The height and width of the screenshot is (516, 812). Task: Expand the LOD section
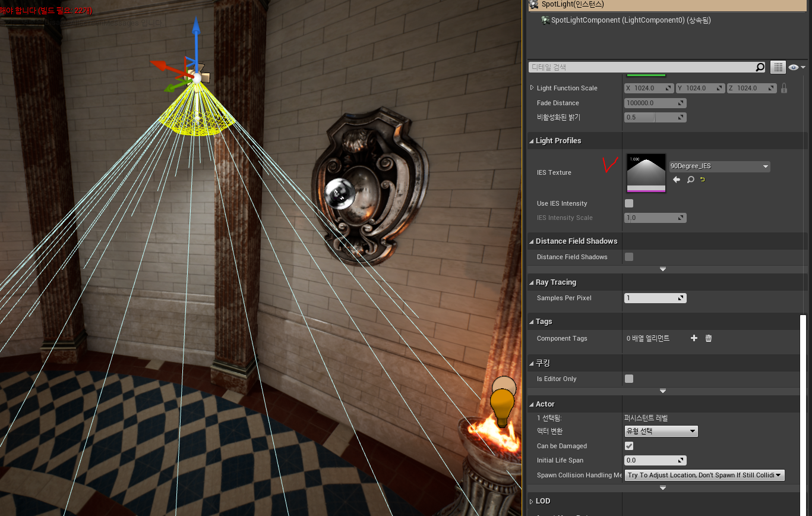532,501
